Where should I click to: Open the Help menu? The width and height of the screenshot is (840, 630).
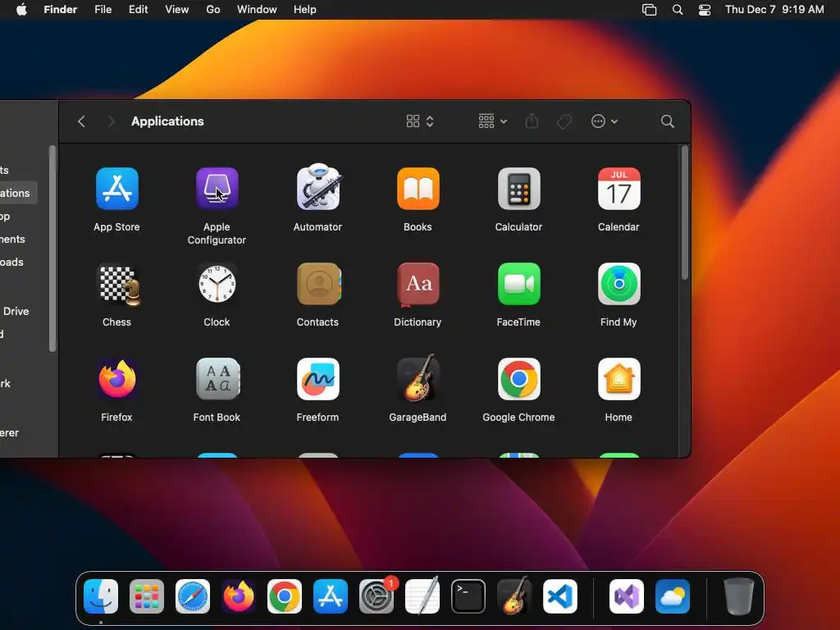click(x=305, y=10)
